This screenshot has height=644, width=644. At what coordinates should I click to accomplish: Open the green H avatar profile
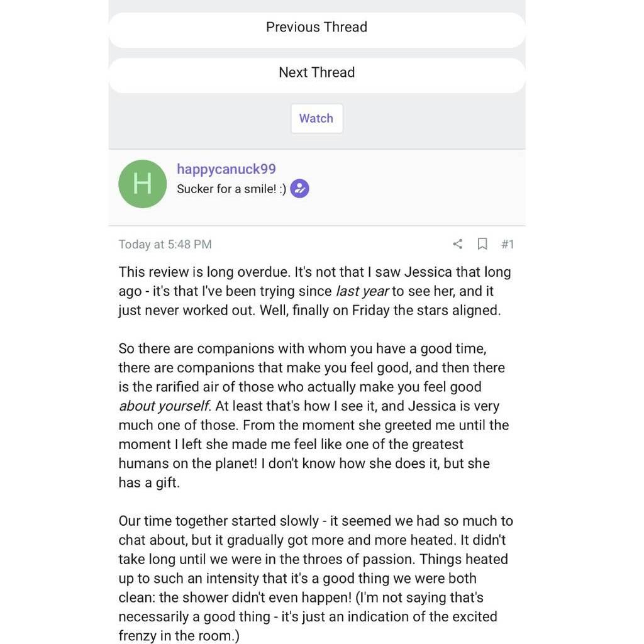pos(142,184)
